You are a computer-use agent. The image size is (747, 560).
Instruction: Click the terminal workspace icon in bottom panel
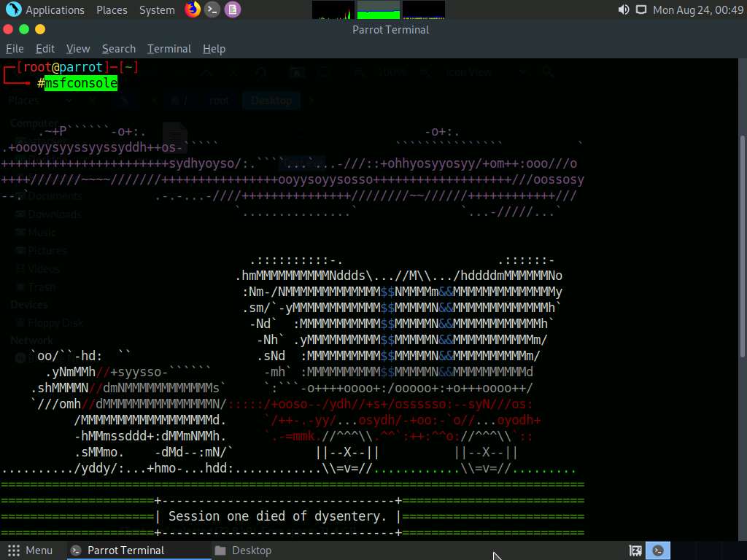658,551
